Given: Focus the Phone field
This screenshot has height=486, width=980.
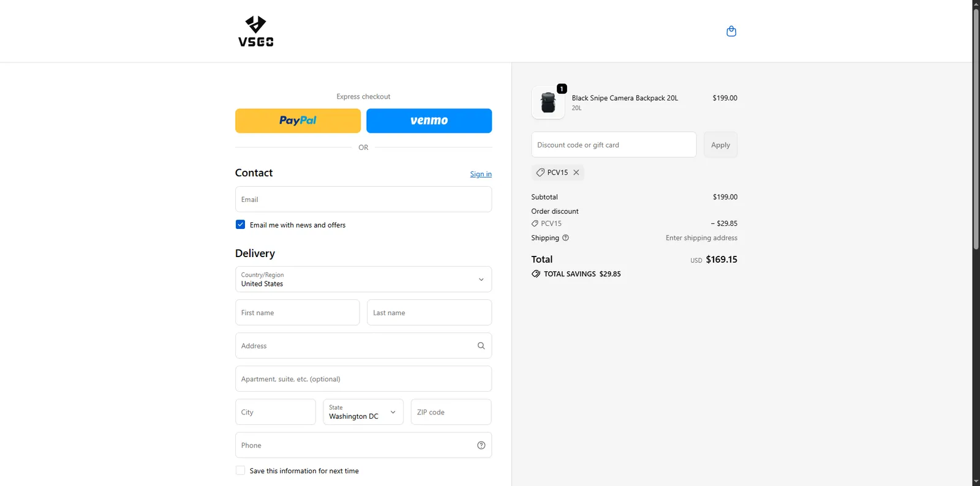Looking at the screenshot, I should (363, 446).
